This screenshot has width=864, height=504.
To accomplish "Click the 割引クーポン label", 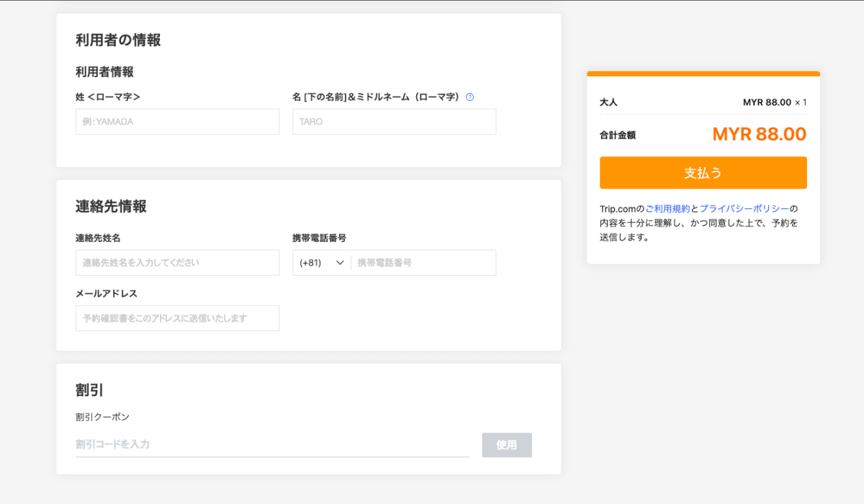I will tap(102, 417).
